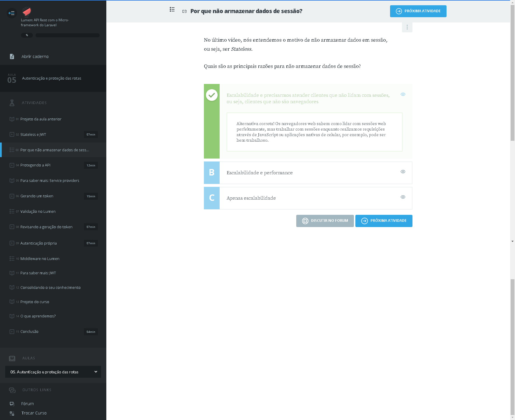The image size is (515, 420).
Task: Open the three-dot options menu
Action: coord(407,27)
